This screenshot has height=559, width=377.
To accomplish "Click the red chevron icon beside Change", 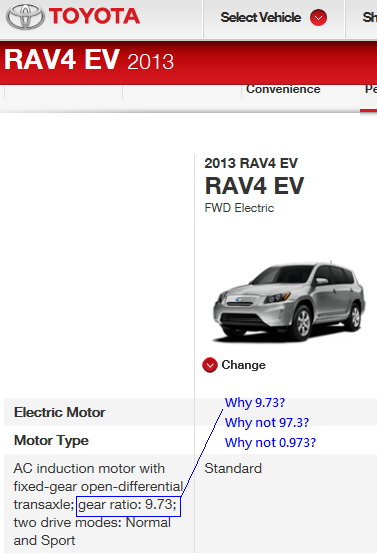I will (210, 365).
